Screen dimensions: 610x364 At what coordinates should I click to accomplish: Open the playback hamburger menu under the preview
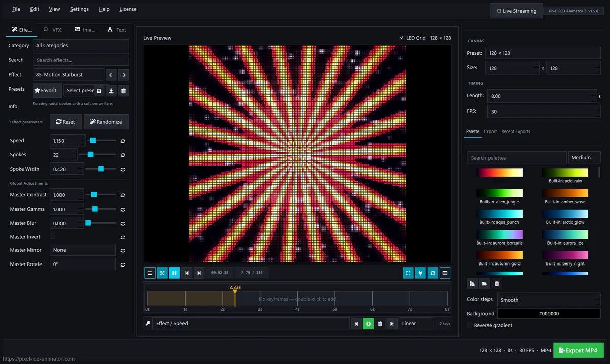150,273
